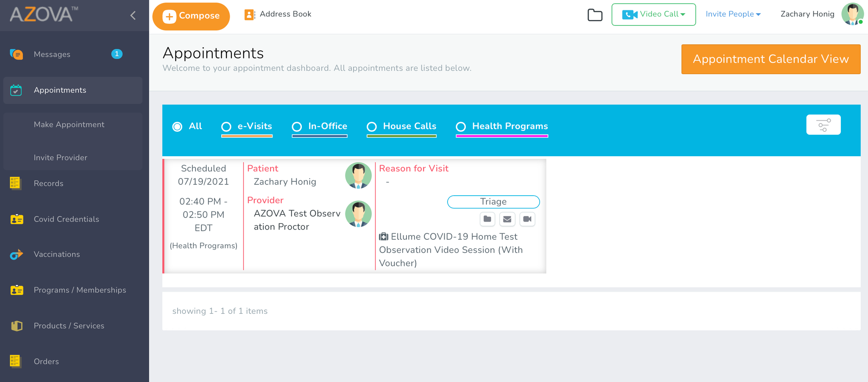Viewport: 868px width, 382px height.
Task: Collapse the sidebar with the chevron
Action: coord(133,15)
